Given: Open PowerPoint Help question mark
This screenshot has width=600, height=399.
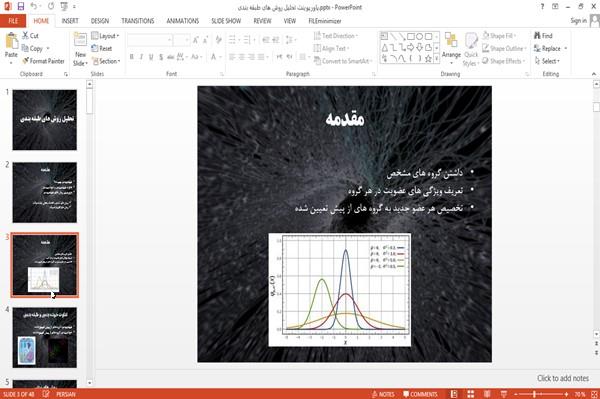Looking at the screenshot, I should (x=542, y=7).
